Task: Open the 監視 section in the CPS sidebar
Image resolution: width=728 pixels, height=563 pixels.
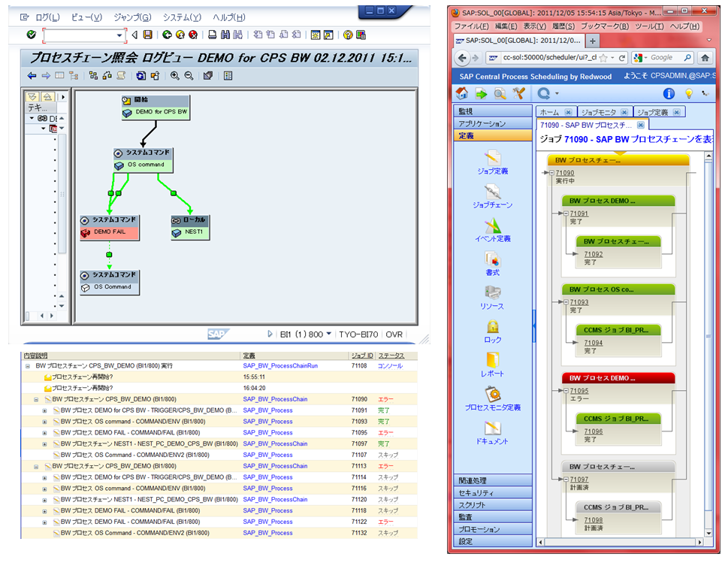Action: [493, 111]
